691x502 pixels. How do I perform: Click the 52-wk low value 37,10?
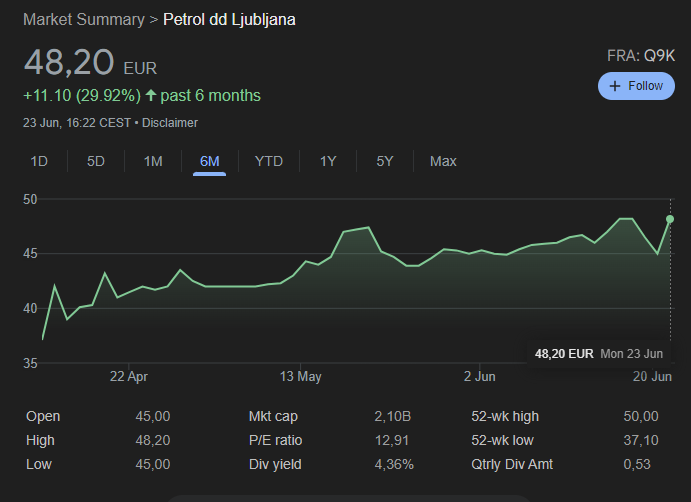click(x=641, y=440)
